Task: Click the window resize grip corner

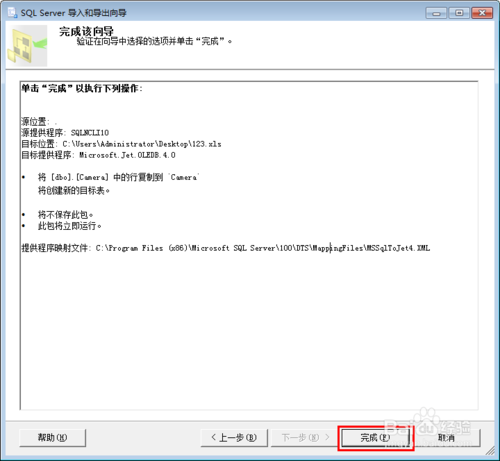Action: [490, 451]
